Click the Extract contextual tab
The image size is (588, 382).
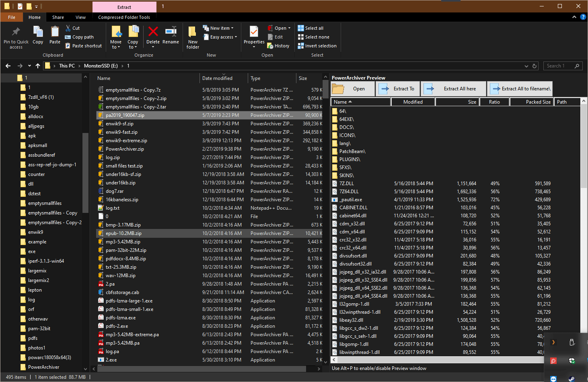tap(124, 7)
